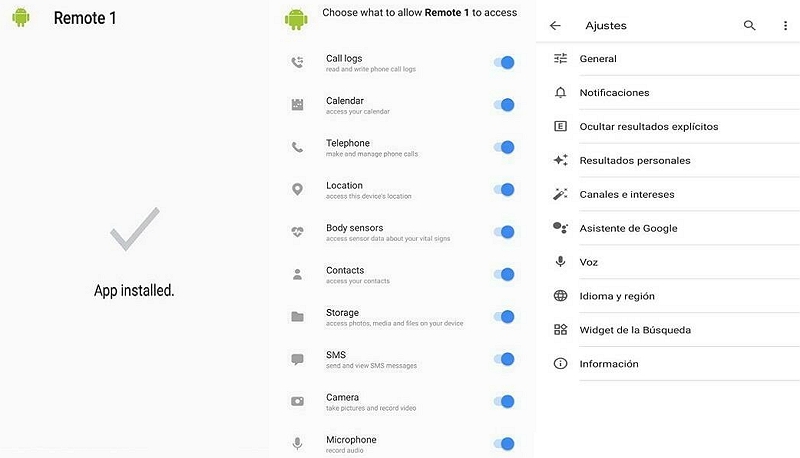
Task: Toggle the SMS permission switch
Action: [x=504, y=359]
